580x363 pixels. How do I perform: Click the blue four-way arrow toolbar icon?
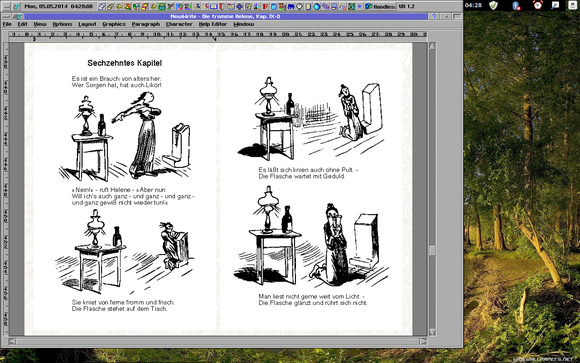tap(239, 6)
